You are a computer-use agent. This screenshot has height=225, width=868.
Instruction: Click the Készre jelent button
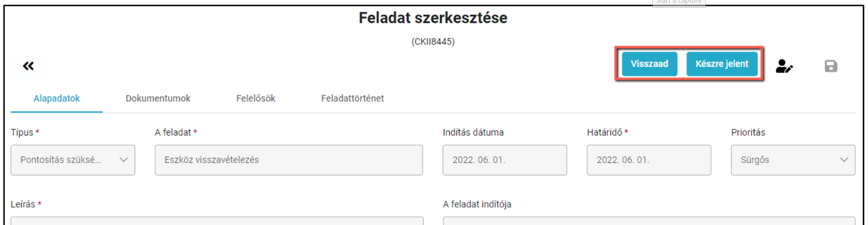point(722,64)
